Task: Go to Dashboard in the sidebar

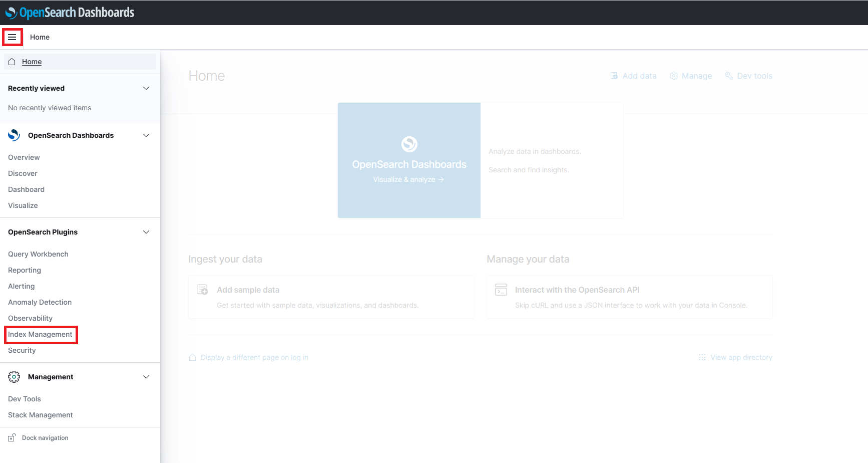Action: [x=26, y=189]
